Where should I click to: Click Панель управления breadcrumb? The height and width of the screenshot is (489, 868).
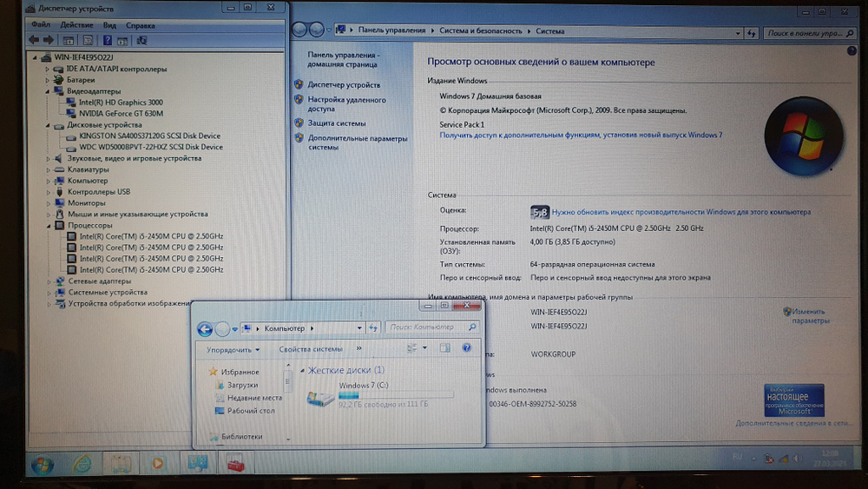tap(391, 30)
